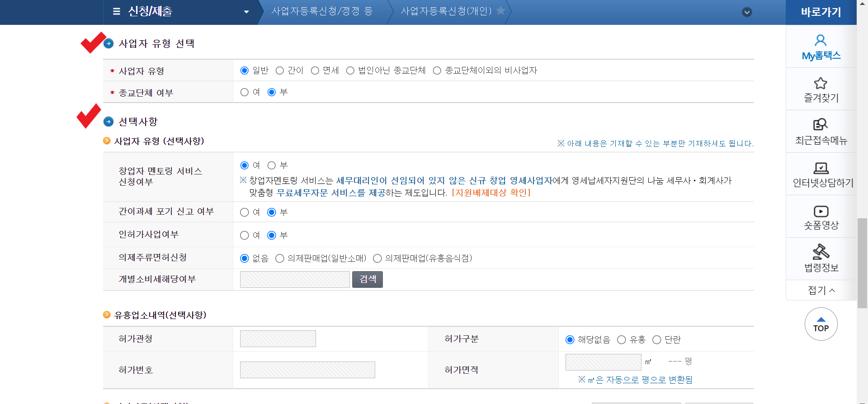Click the 허가번호 input field
This screenshot has height=404, width=868.
point(307,370)
